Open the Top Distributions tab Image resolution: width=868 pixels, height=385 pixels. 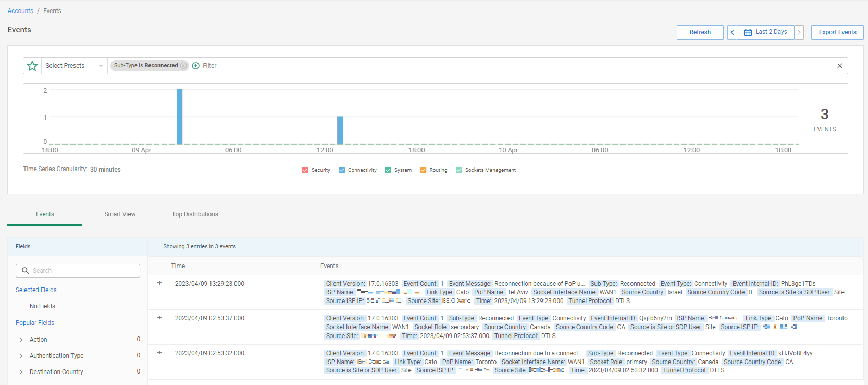coord(195,214)
